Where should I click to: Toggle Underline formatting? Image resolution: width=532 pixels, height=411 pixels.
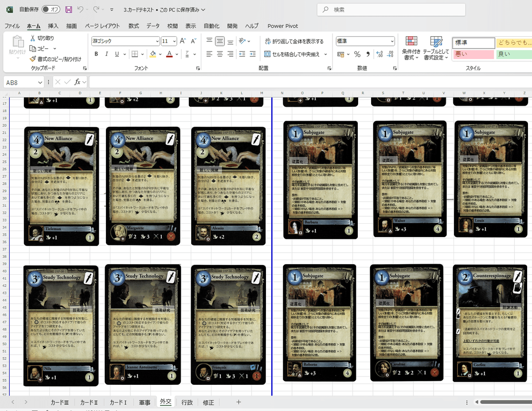(117, 54)
